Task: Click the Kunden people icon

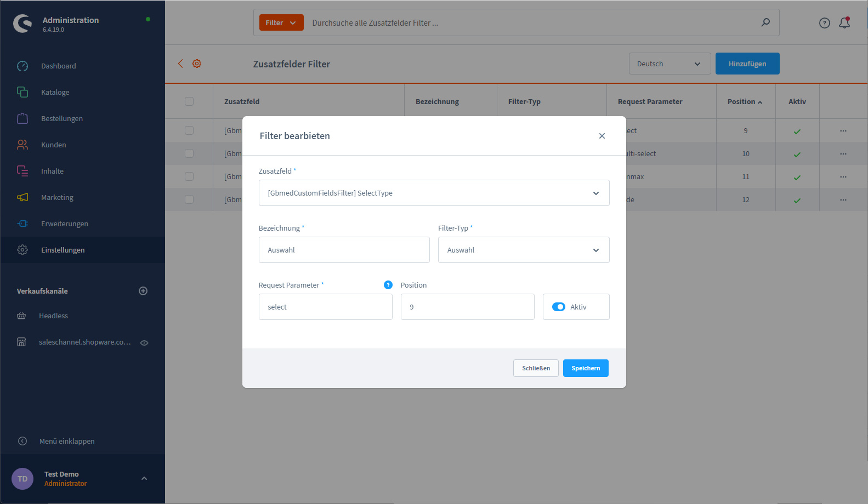Action: pyautogui.click(x=22, y=145)
